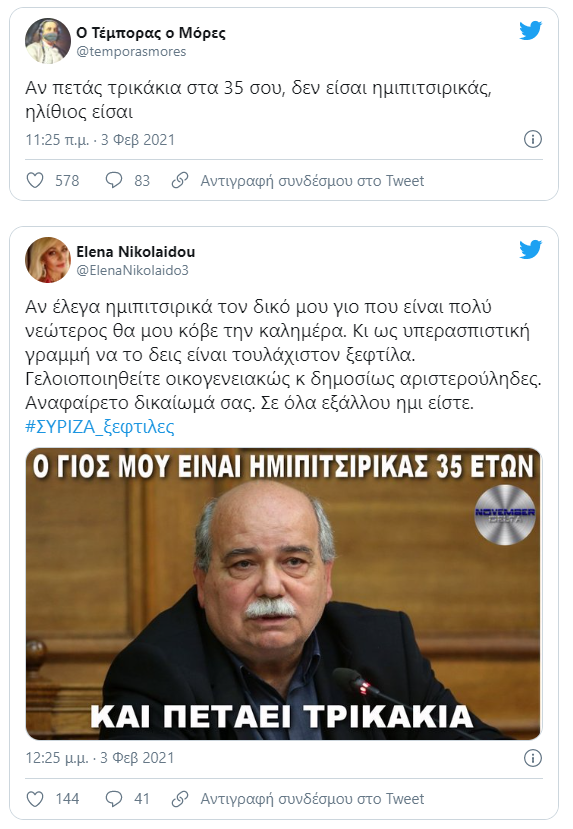573x829 pixels.
Task: Click the Twitter bird icon on first tweet
Action: 530,31
